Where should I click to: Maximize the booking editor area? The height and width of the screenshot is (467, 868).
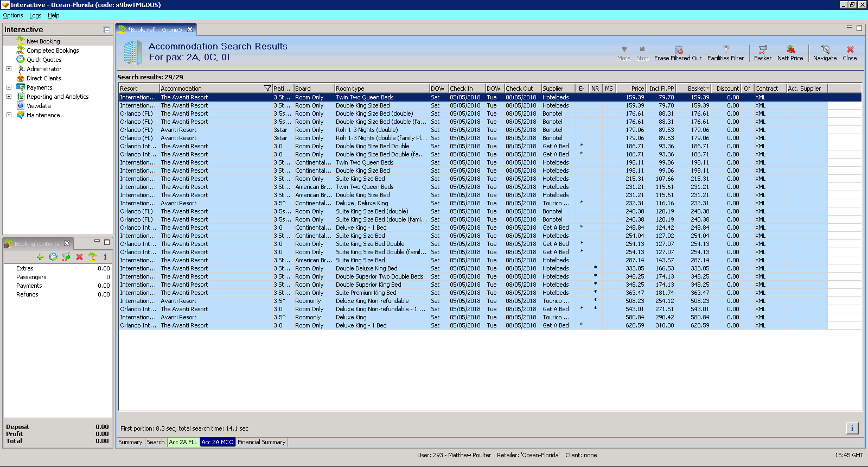pyautogui.click(x=859, y=28)
